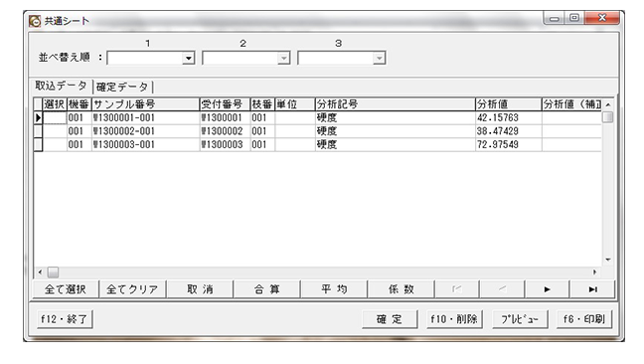Image resolution: width=644 pixels, height=364 pixels.
Task: Click right arrow of horizontal scrollbar
Action: 594,272
